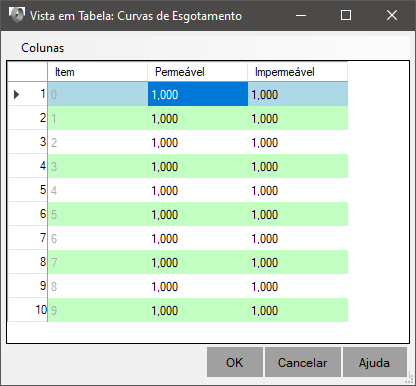Select Item cell with value 7
Viewport: 416px width, 386px height.
pos(98,262)
